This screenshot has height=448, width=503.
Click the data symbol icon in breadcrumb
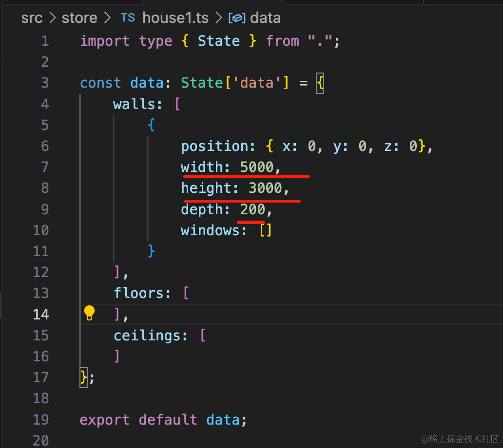[x=237, y=19]
